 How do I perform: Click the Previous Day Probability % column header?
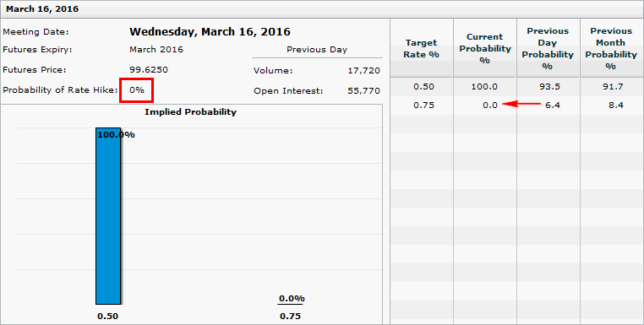[548, 48]
